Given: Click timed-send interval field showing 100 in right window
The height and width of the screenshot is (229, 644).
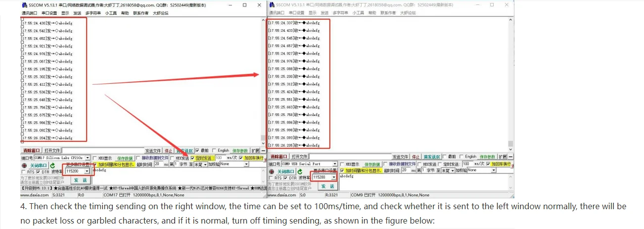Looking at the screenshot, I should pos(467,164).
